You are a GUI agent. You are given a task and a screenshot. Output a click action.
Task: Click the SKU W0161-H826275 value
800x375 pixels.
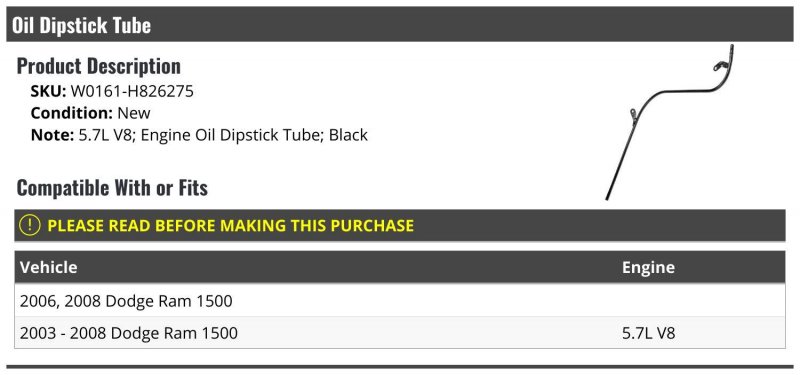[x=132, y=91]
